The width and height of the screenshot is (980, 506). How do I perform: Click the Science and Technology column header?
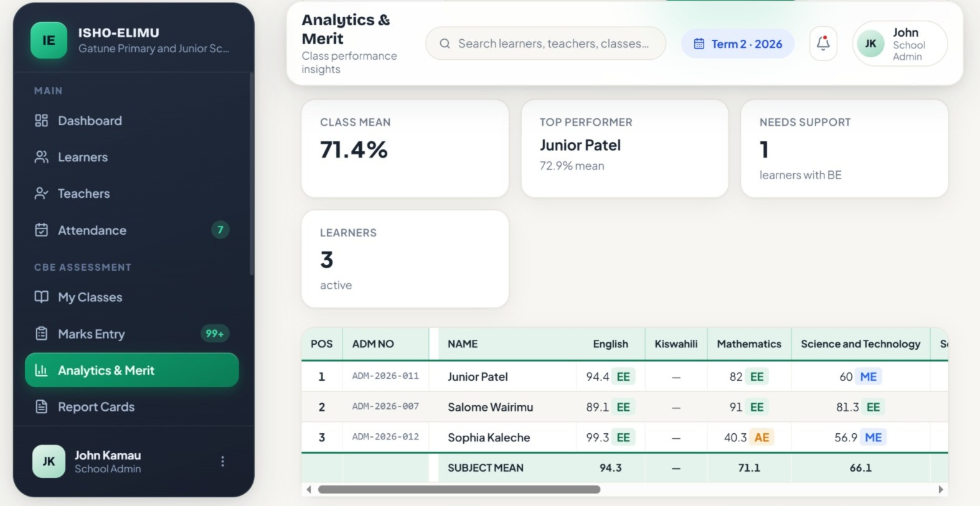tap(860, 344)
